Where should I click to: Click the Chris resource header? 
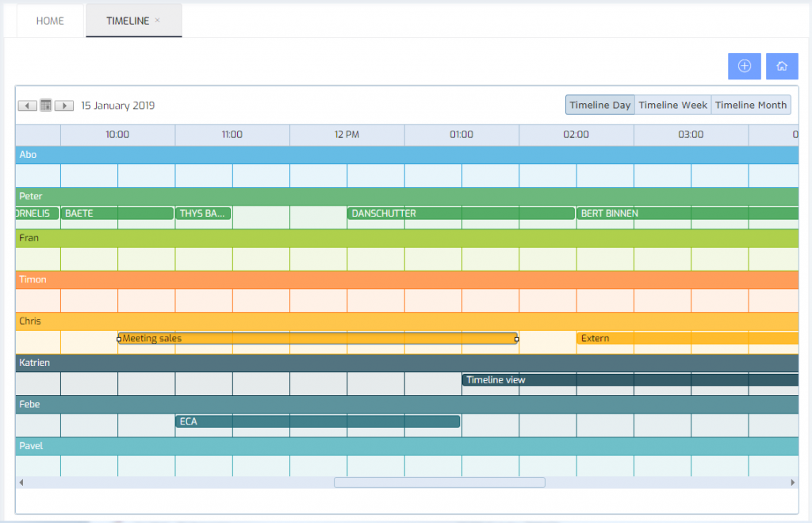pyautogui.click(x=407, y=321)
